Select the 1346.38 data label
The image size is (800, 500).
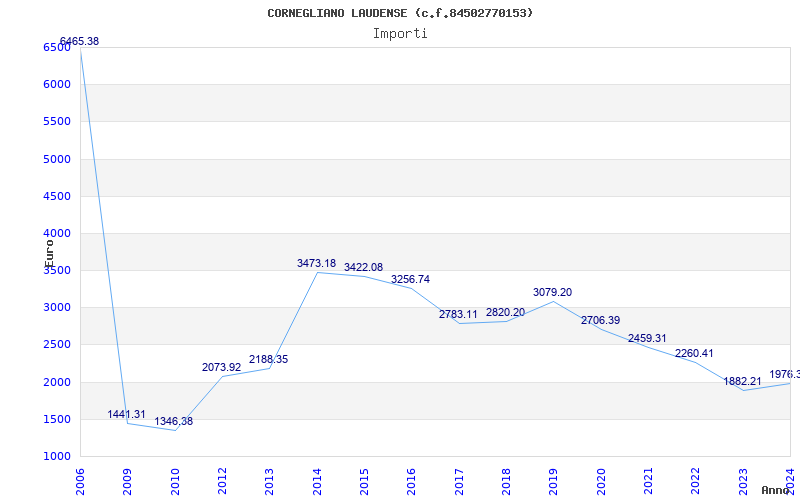[174, 421]
